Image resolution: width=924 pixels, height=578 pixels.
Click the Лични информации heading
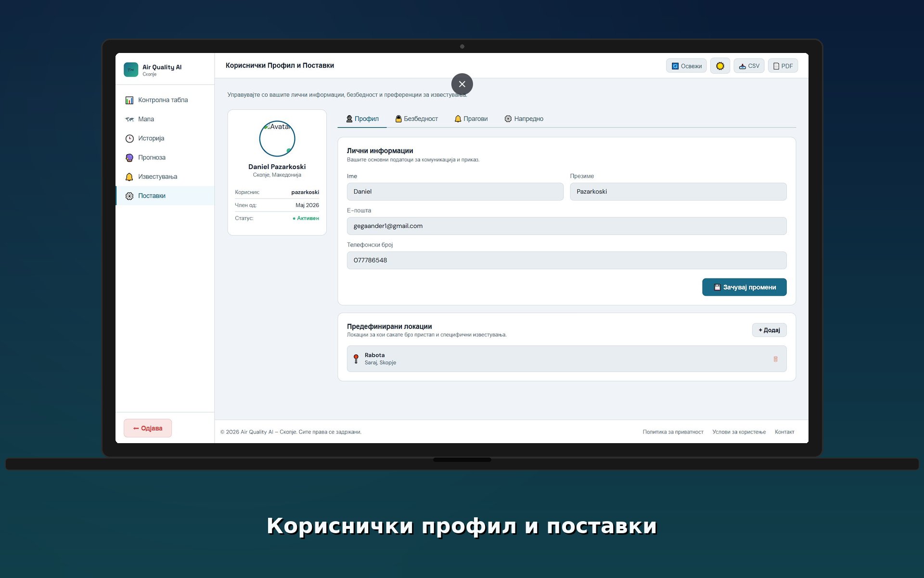click(380, 151)
